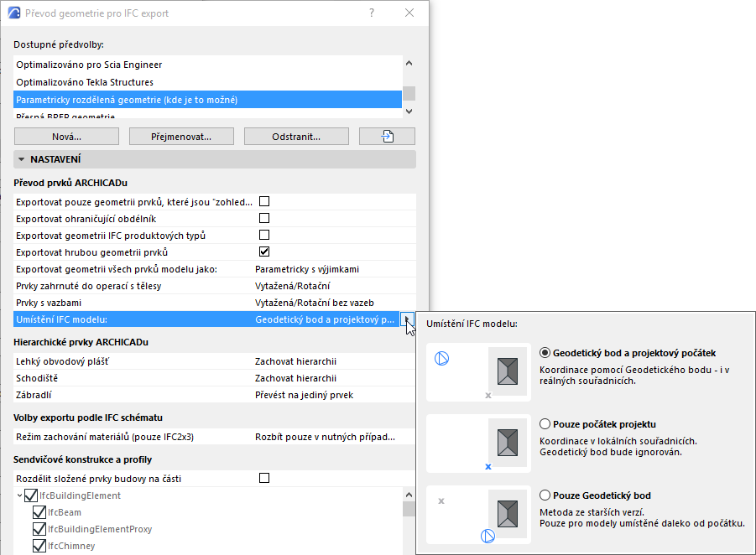
Task: Choose Geodetický bod a projektový počátek radio
Action: 545,353
